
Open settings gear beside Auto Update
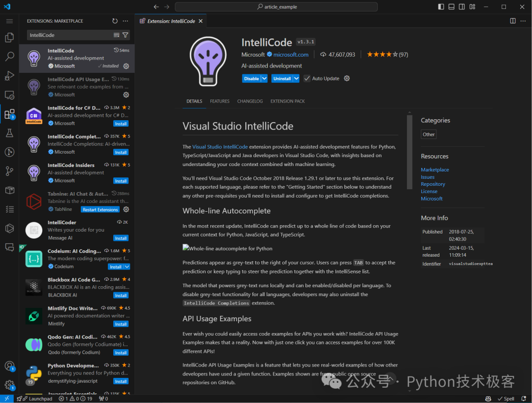click(x=347, y=78)
